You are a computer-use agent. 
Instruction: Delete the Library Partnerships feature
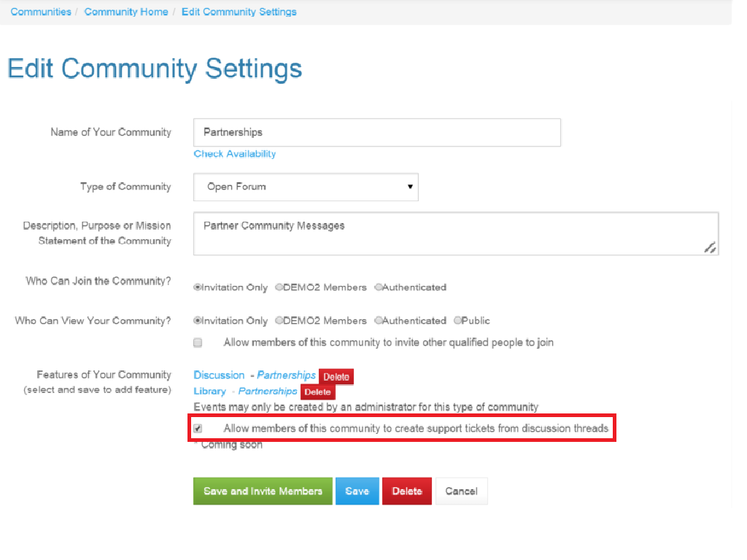click(317, 392)
